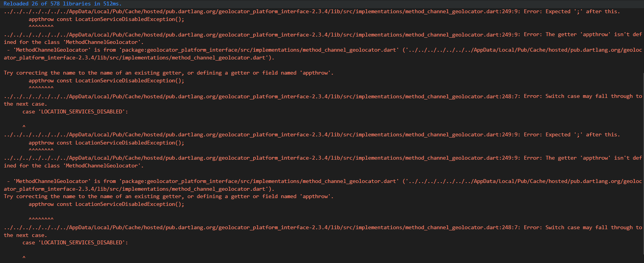The width and height of the screenshot is (644, 263).
Task: Click the second "Expected ';' after this" error text
Action: (x=571, y=135)
